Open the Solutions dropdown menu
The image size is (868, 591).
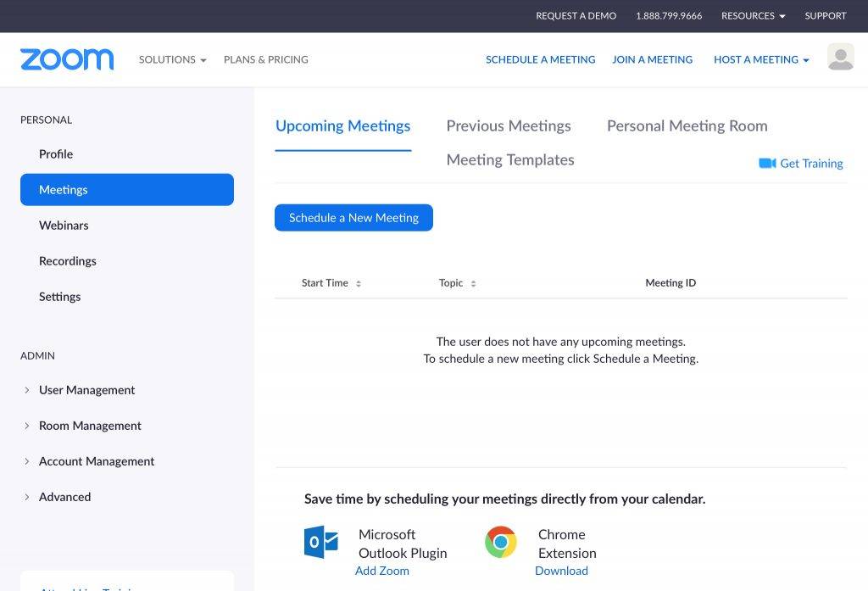(x=172, y=59)
